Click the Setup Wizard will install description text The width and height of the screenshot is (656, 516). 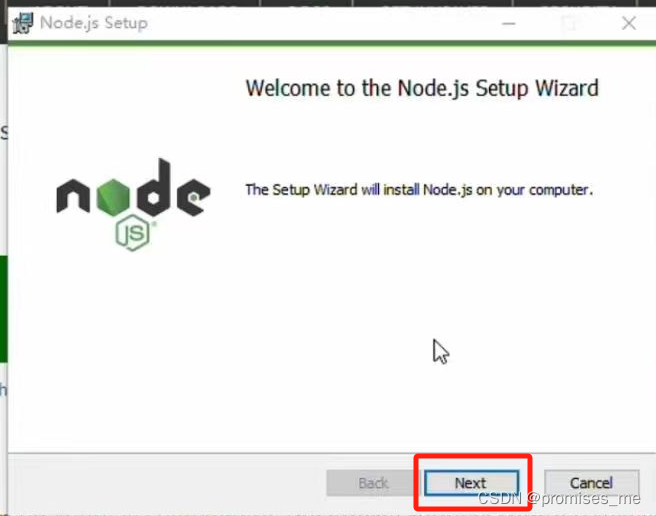(x=419, y=190)
